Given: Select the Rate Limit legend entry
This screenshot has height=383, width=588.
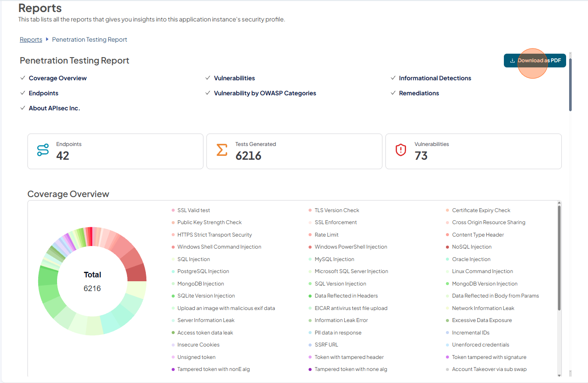Looking at the screenshot, I should (x=324, y=235).
